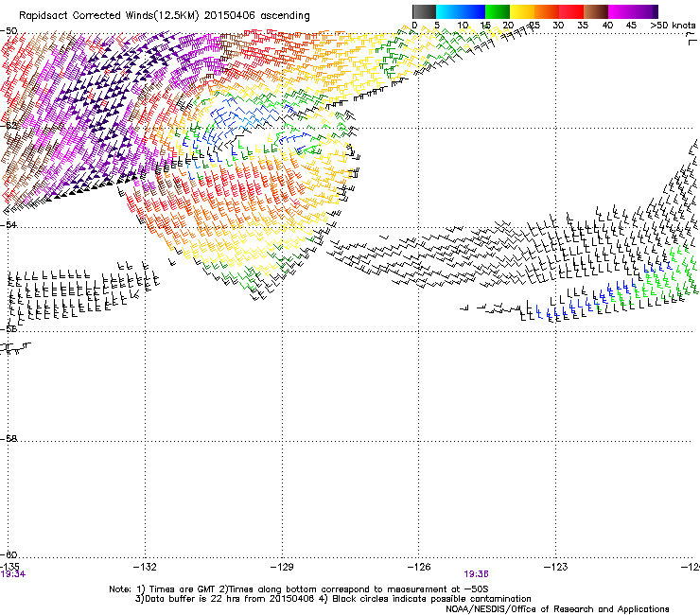Click the '-58' latitude axis label

9,439
